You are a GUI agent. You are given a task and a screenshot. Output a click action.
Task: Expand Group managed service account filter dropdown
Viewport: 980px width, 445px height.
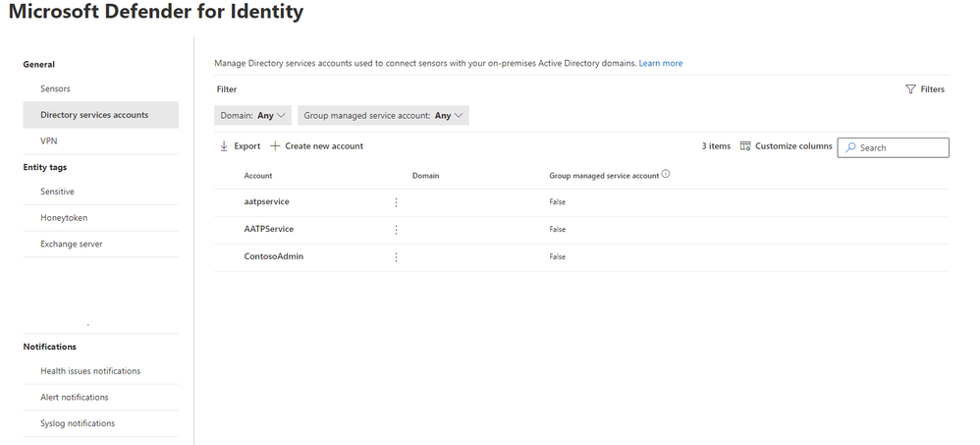[383, 116]
